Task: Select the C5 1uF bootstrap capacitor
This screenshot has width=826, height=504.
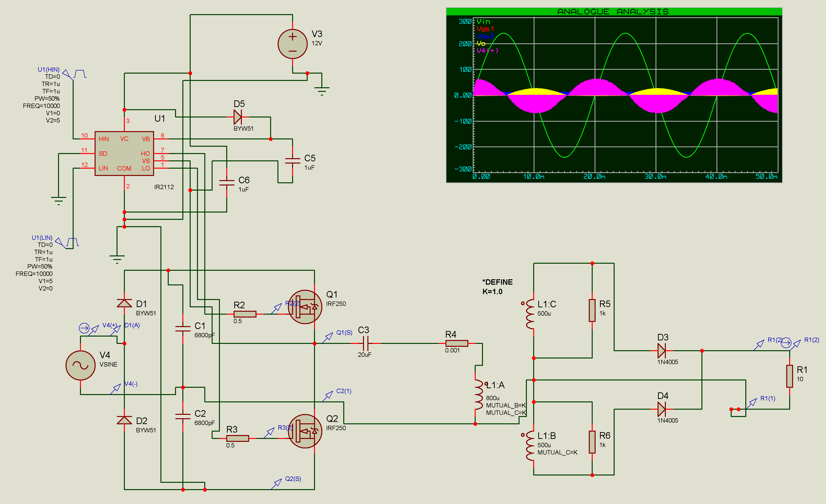Action: 292,161
